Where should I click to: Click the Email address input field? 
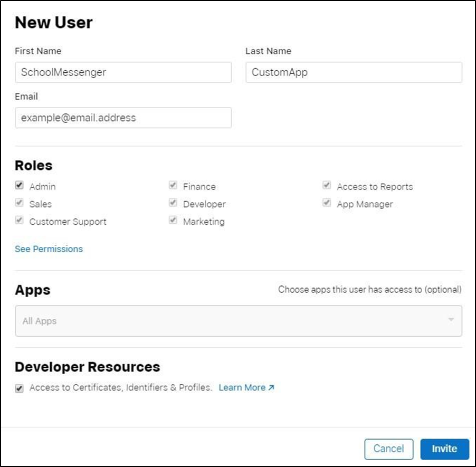[123, 118]
